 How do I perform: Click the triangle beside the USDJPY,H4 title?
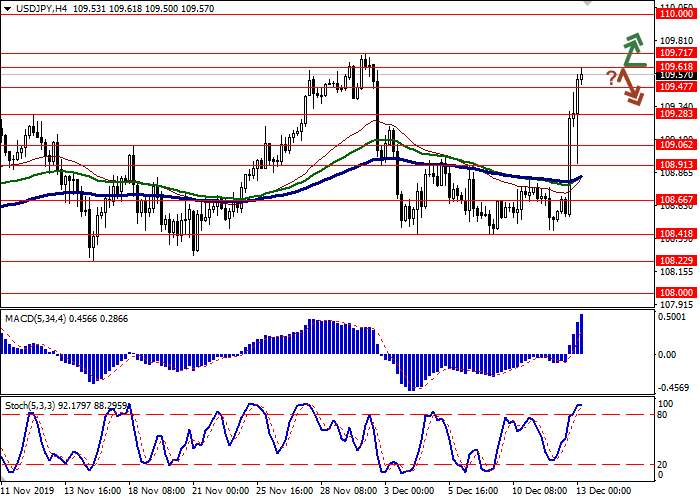click(x=7, y=8)
